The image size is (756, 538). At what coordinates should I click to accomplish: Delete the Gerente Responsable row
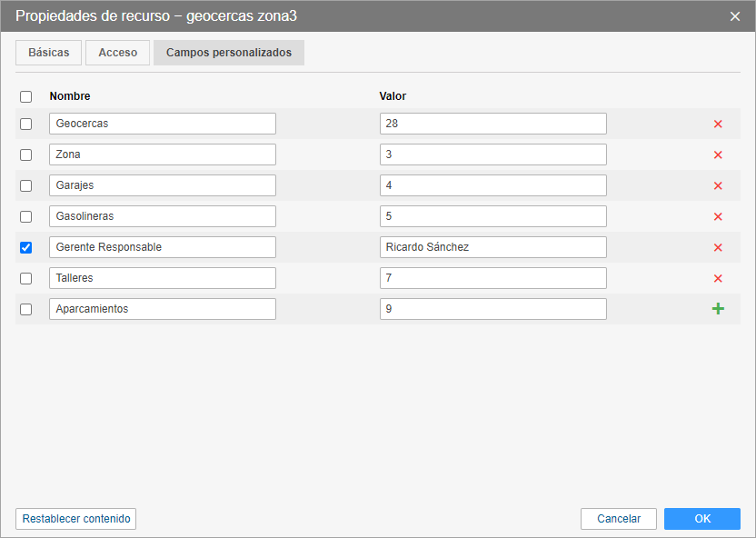point(718,248)
